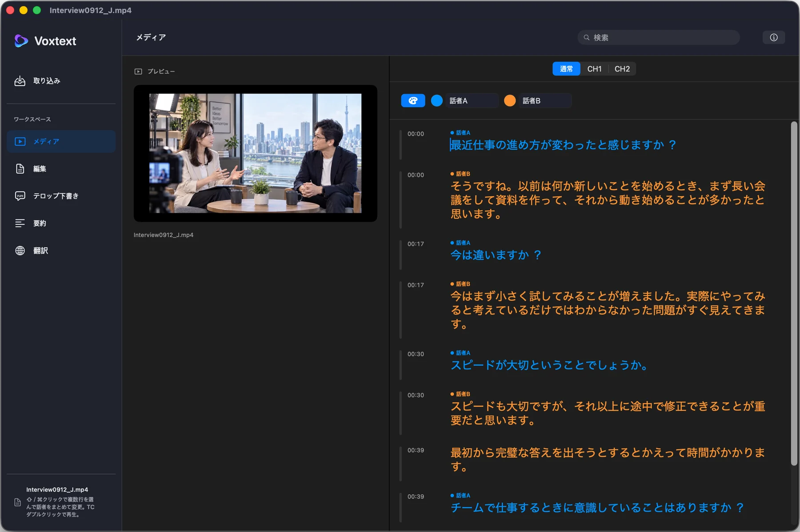This screenshot has height=532, width=800.
Task: Select the line スピードが大切ということでしょうか。
Action: click(549, 365)
